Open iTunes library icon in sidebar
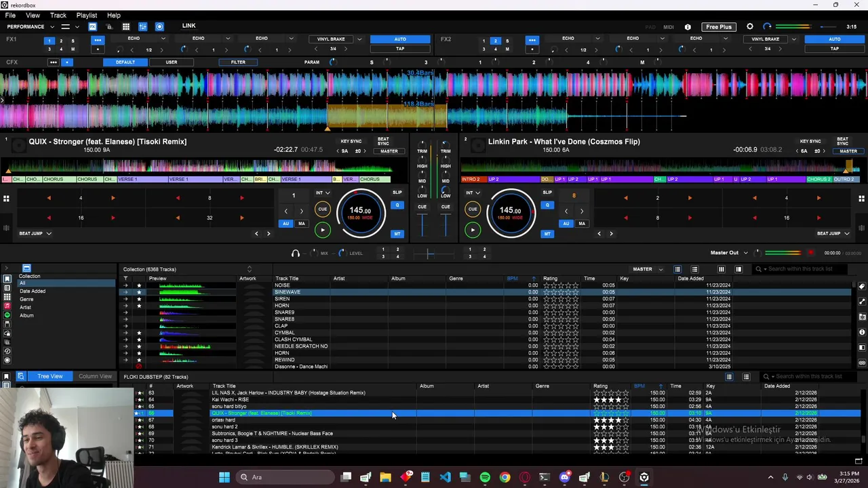 point(7,306)
